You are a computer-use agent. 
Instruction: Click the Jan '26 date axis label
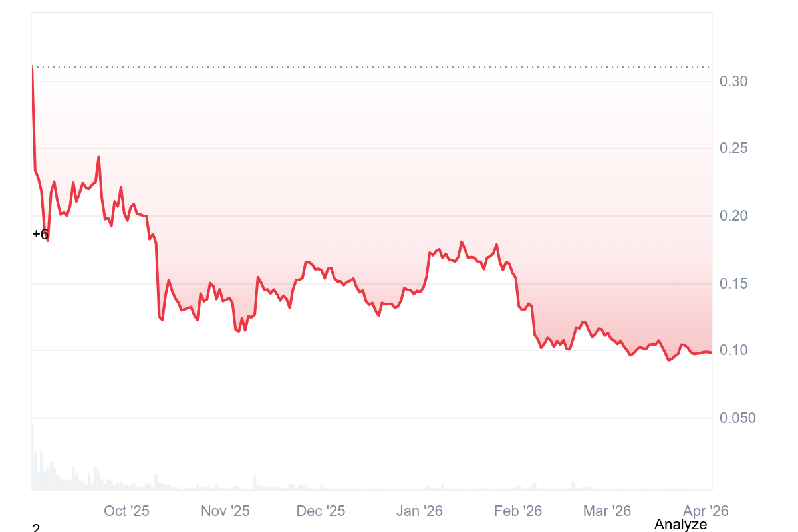click(419, 511)
